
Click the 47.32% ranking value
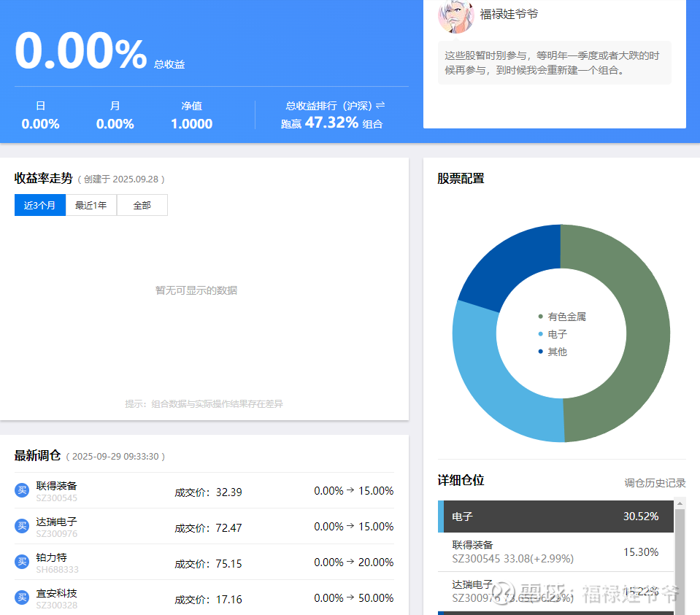pyautogui.click(x=331, y=123)
